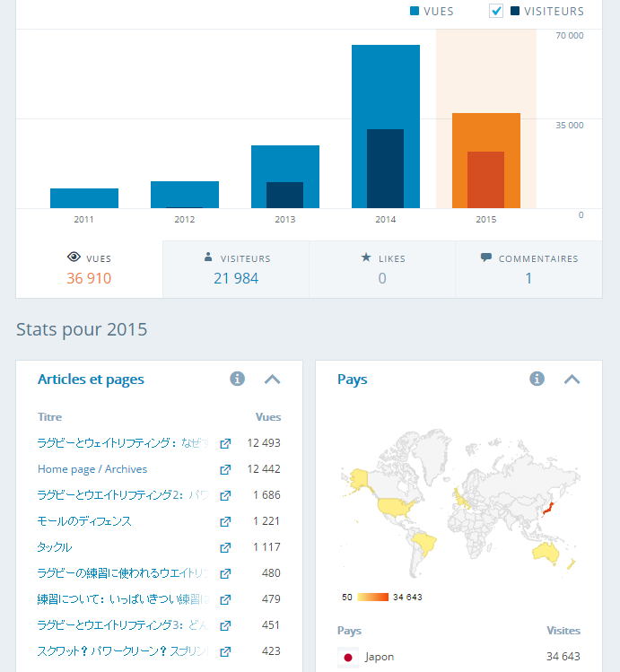Viewport: 620px width, 672px height.
Task: Open external link for the 12 493 views article
Action: pyautogui.click(x=225, y=443)
